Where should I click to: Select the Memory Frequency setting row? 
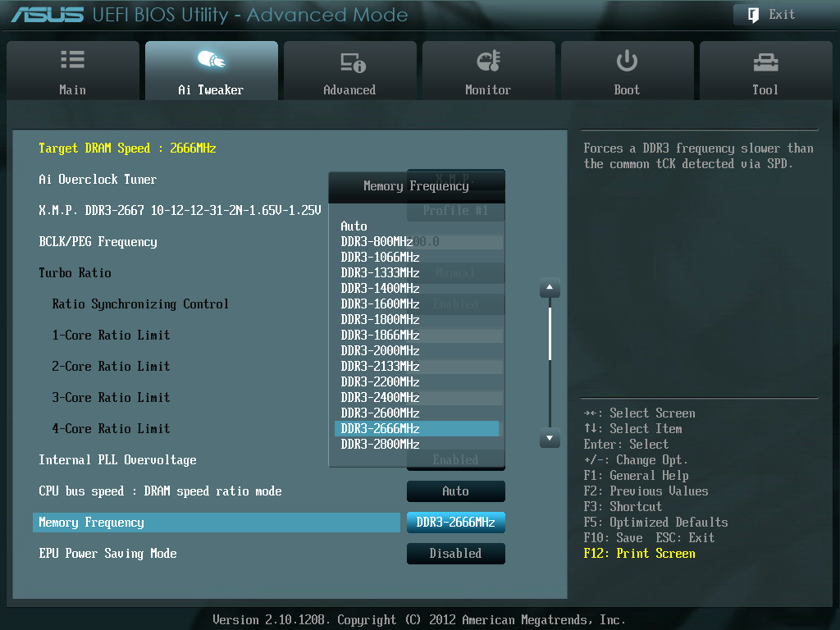point(217,523)
